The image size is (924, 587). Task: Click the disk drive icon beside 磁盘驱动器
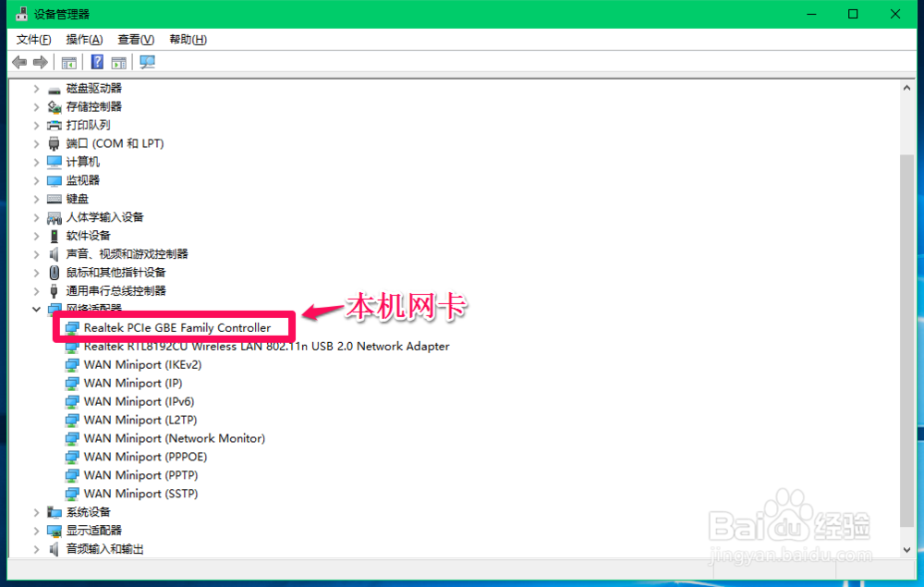click(x=55, y=89)
